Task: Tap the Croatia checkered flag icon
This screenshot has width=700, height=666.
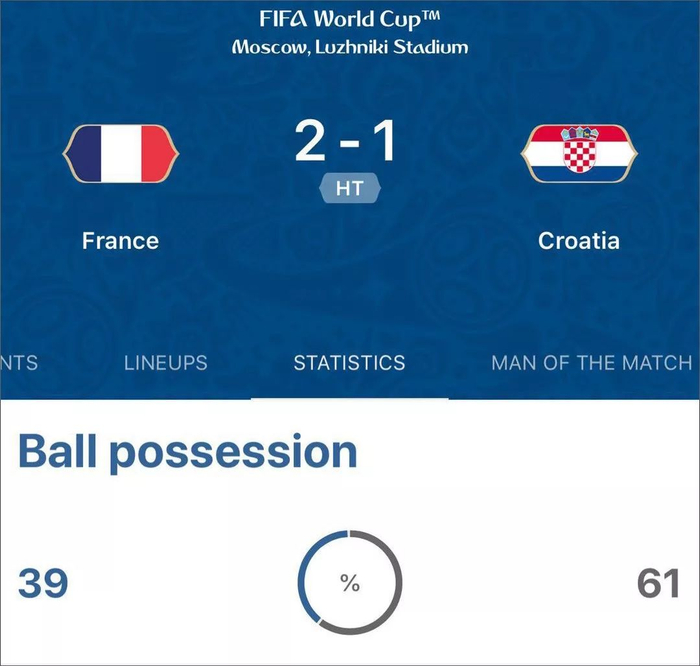Action: (x=578, y=154)
